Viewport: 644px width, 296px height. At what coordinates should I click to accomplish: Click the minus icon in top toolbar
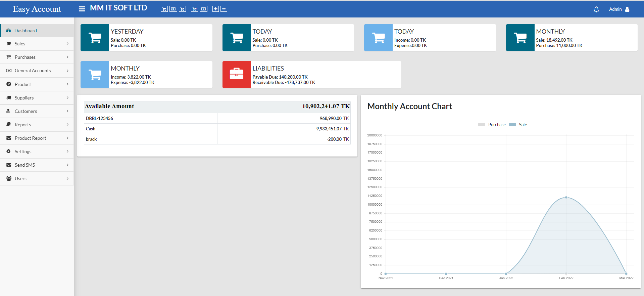point(224,9)
